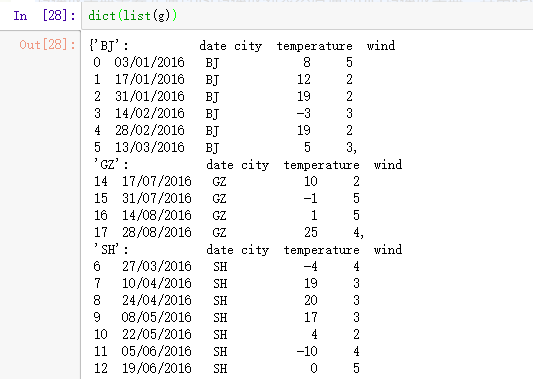Click date 03/01/2016 in BJ rows

[149, 62]
